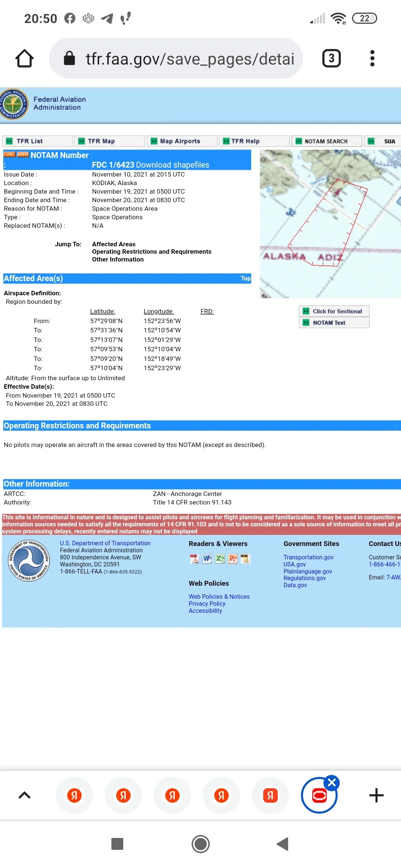The image size is (401, 868).
Task: Open the TFR List menu item
Action: click(x=38, y=141)
